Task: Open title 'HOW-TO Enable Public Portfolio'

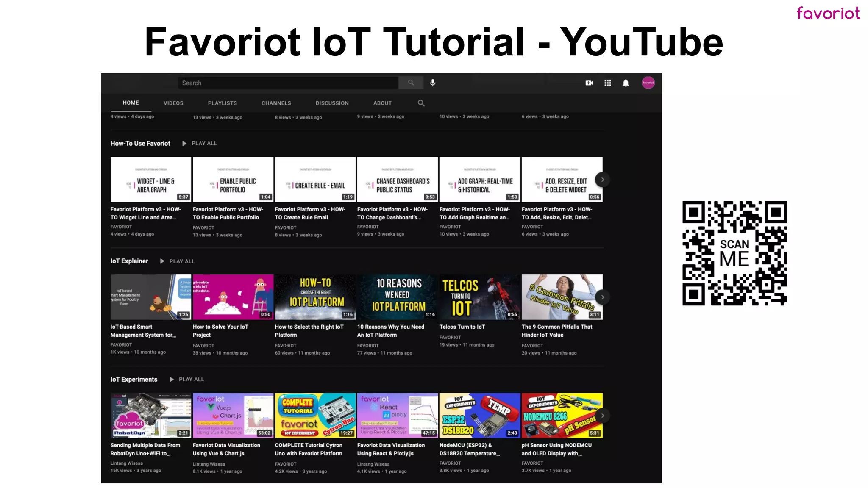Action: [228, 213]
